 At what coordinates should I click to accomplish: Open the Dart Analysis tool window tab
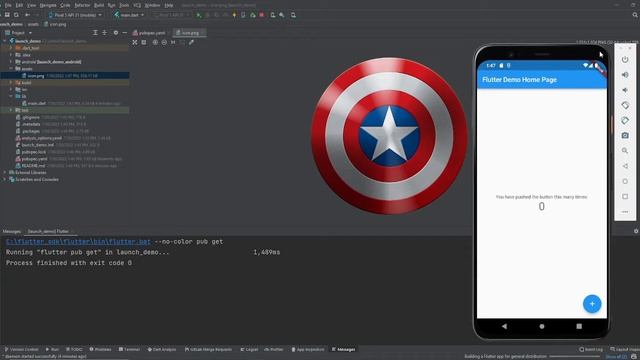click(162, 349)
